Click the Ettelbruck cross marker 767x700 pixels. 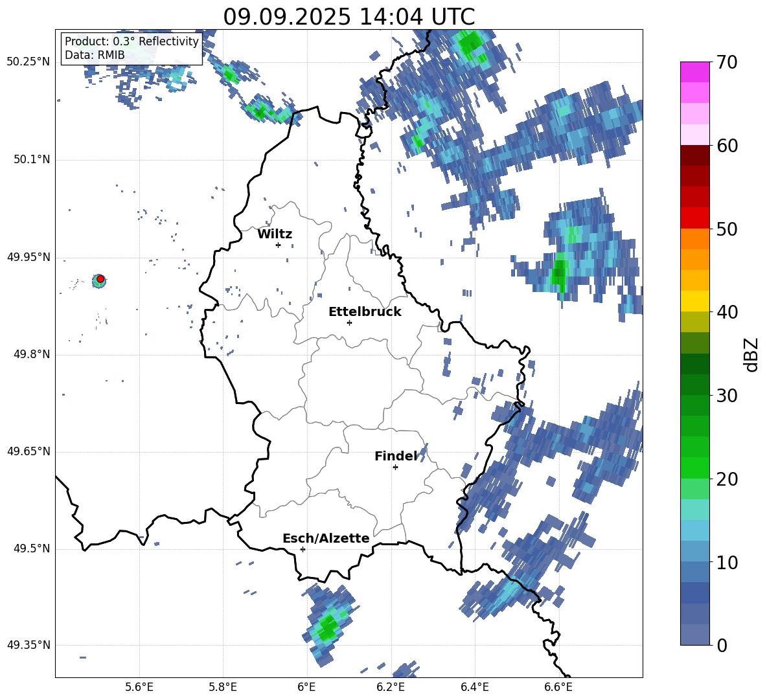coord(349,322)
